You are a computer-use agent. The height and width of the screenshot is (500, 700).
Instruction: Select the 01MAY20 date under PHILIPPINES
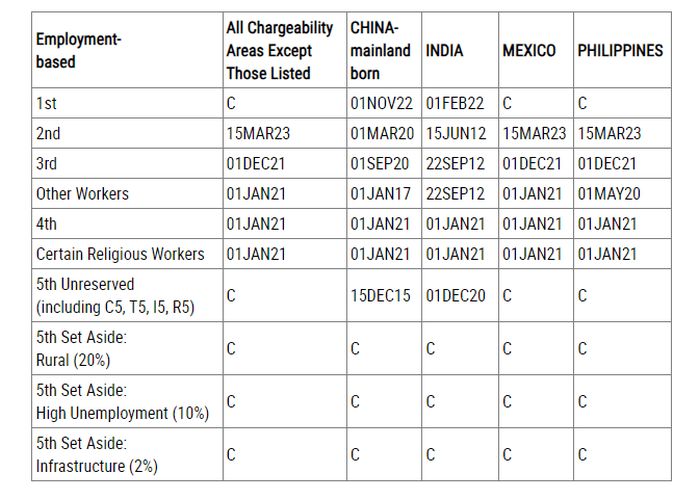click(609, 193)
